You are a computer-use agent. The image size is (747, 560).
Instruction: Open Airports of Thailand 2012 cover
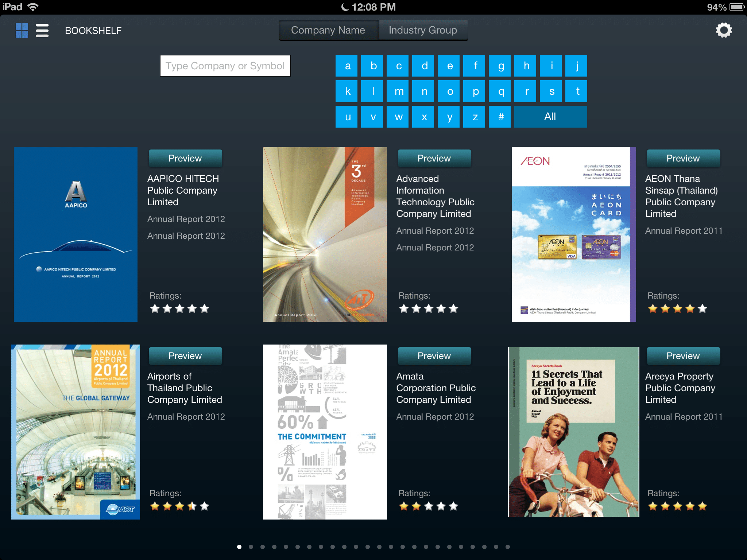click(76, 432)
